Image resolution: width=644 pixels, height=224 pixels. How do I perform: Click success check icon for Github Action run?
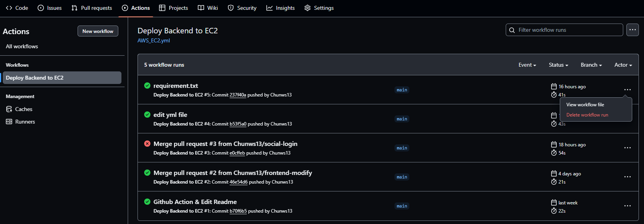coord(147,202)
